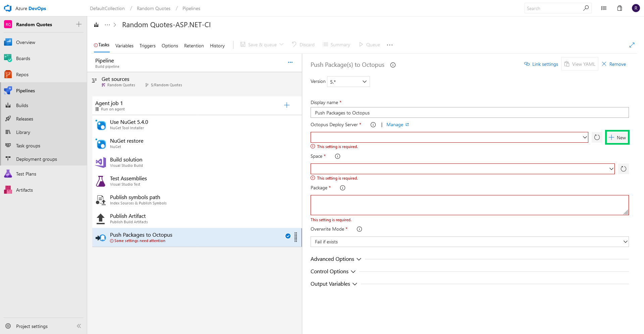Select the Build solution task
This screenshot has height=334, width=644.
(x=197, y=162)
